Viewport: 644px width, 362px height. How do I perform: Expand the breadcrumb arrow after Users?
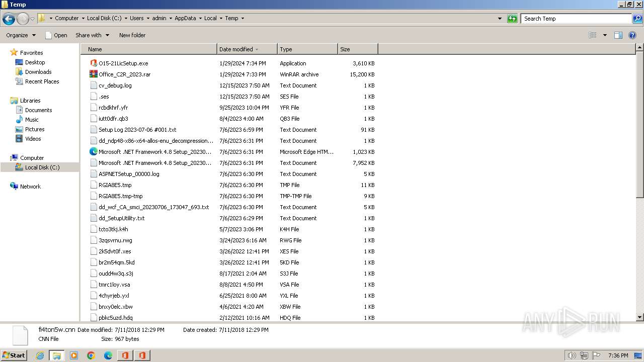[147, 18]
